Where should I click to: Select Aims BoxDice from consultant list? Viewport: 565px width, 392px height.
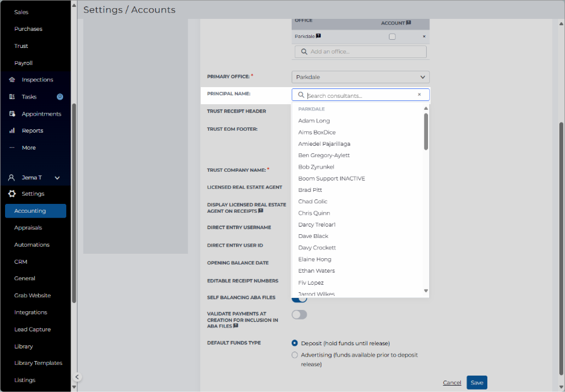[x=317, y=132]
